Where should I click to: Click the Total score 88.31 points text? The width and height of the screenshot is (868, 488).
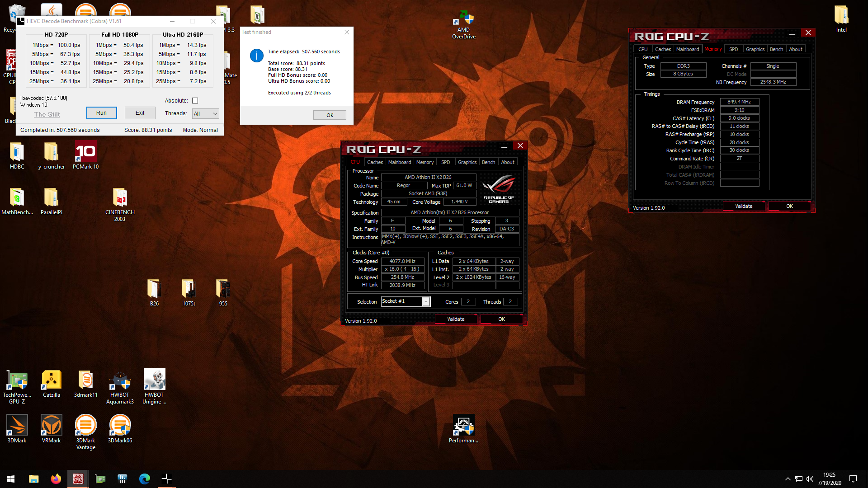pos(297,64)
